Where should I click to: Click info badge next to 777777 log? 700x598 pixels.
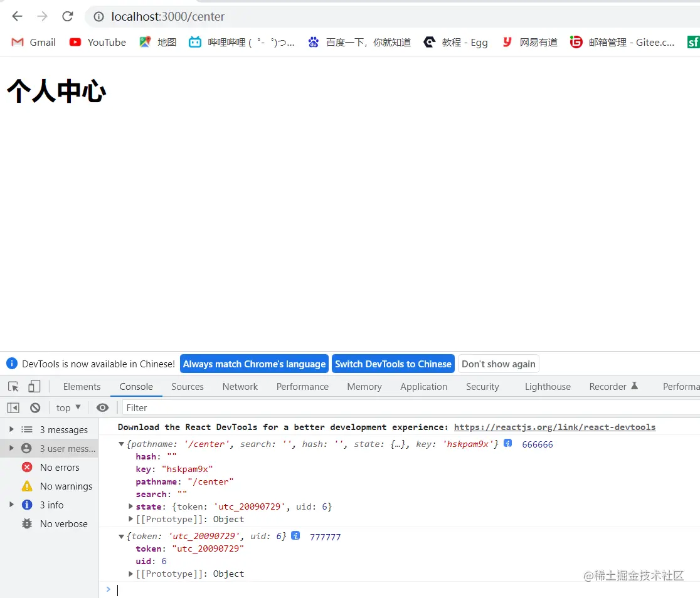(295, 535)
